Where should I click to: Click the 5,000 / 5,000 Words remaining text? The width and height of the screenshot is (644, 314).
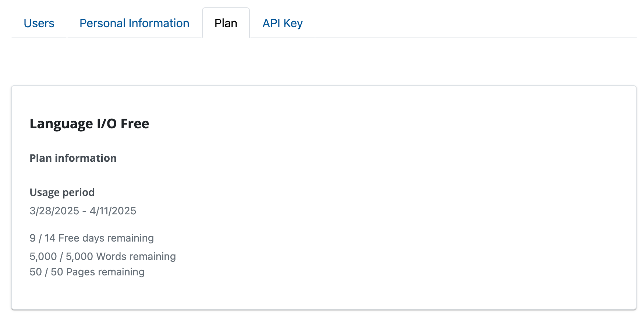tap(103, 256)
